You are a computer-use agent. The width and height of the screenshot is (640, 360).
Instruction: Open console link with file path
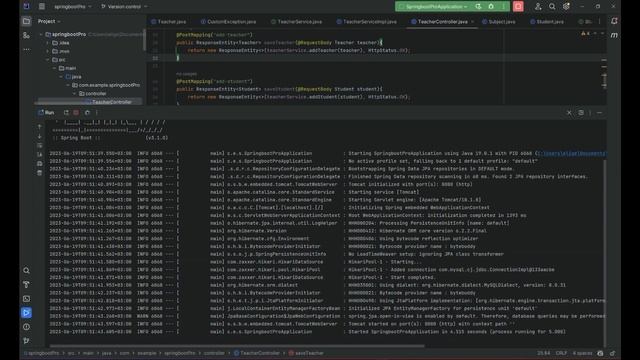coord(571,153)
